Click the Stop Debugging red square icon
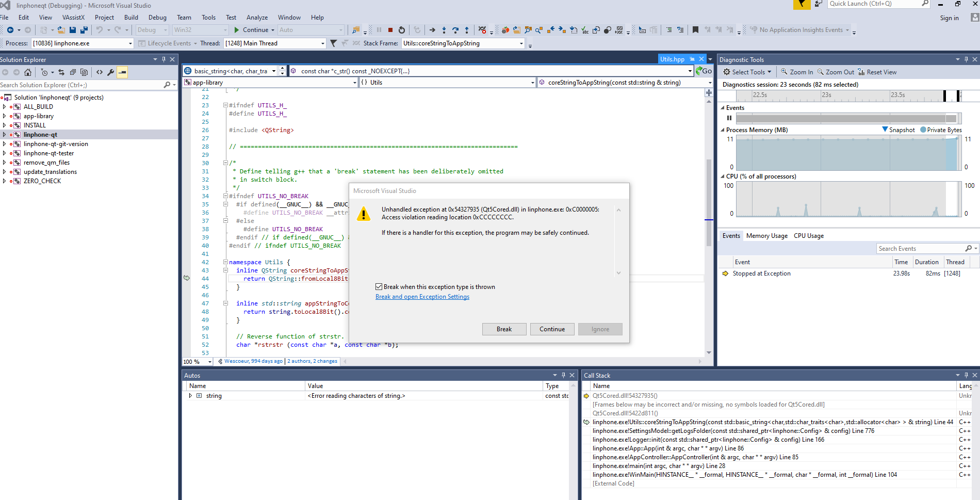The height and width of the screenshot is (500, 980). [390, 30]
